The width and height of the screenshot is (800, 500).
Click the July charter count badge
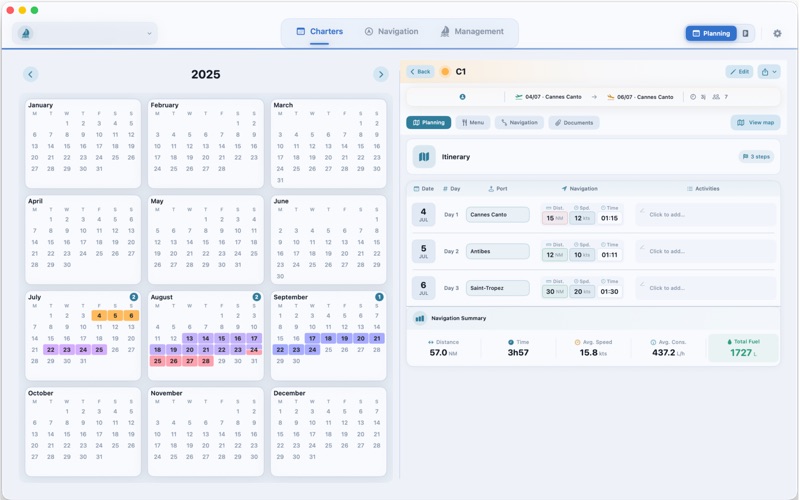tap(134, 297)
